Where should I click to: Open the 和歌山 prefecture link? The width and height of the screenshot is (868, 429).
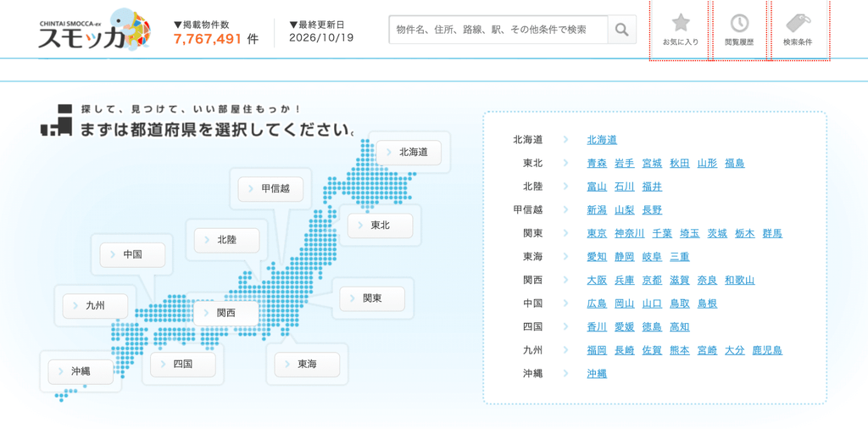pos(739,280)
